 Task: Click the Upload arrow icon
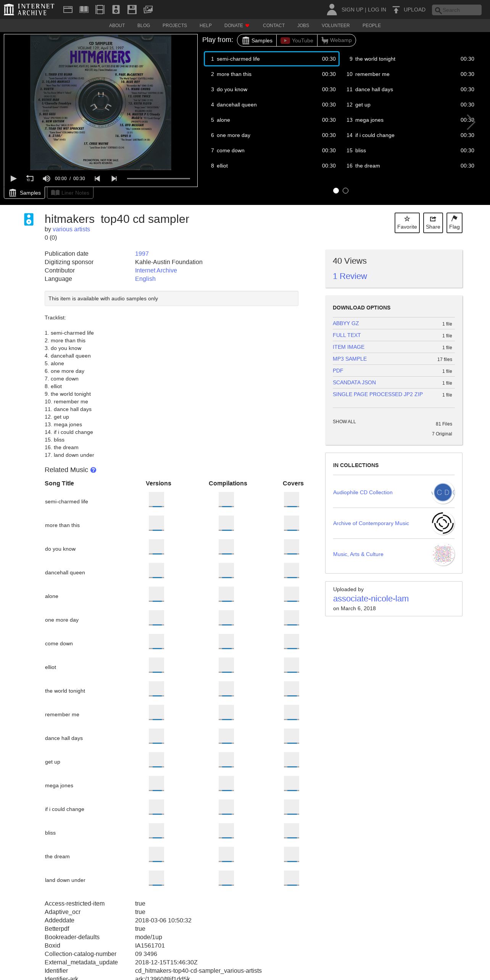[396, 10]
